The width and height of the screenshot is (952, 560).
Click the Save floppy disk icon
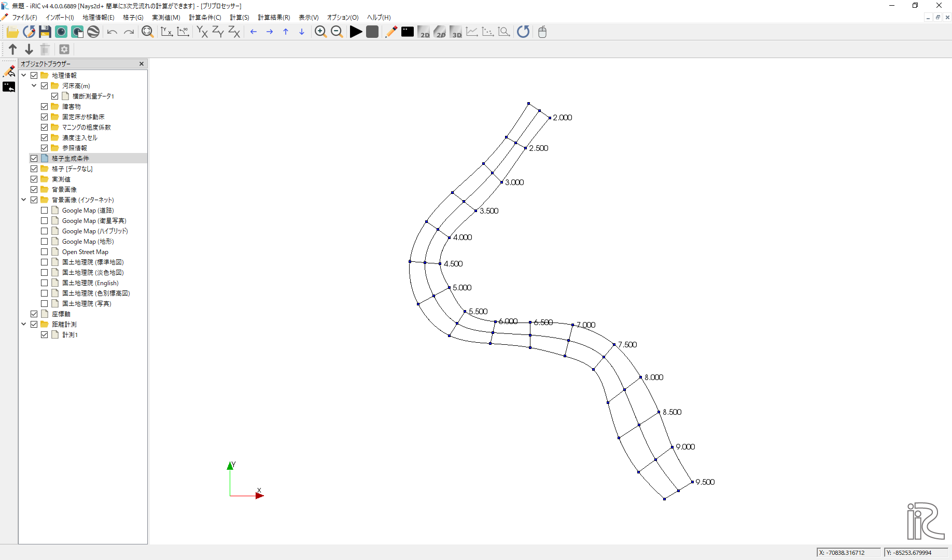[x=45, y=32]
